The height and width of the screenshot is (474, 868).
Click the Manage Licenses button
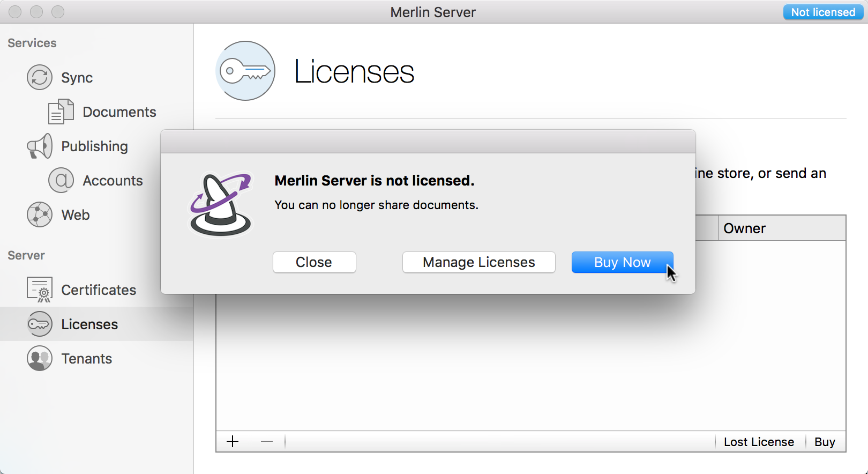[x=478, y=262]
